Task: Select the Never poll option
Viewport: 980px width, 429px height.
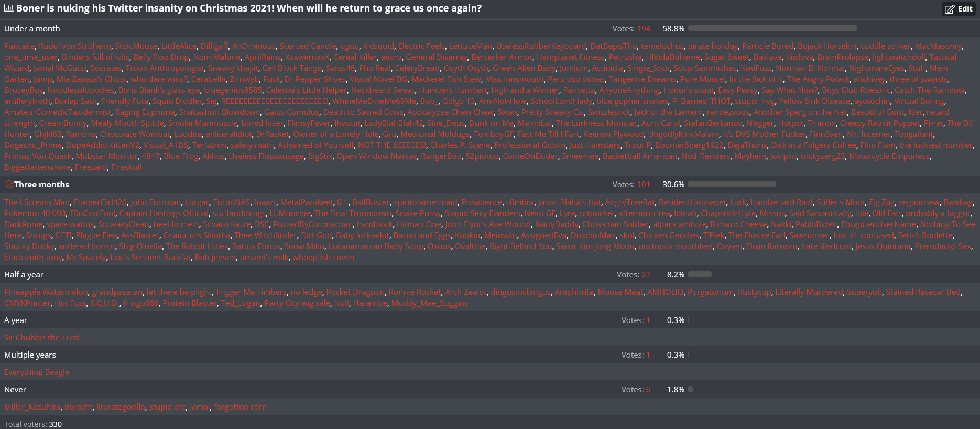Action: click(15, 390)
